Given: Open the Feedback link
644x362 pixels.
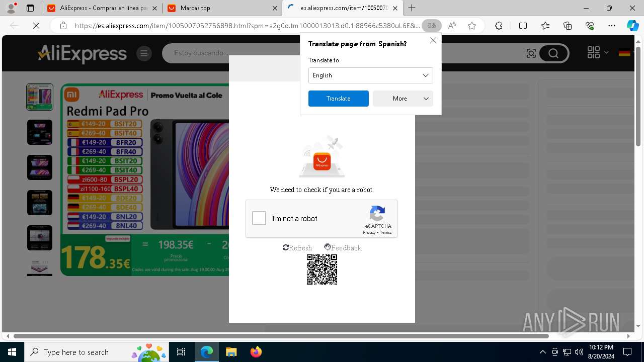Looking at the screenshot, I should 343,248.
